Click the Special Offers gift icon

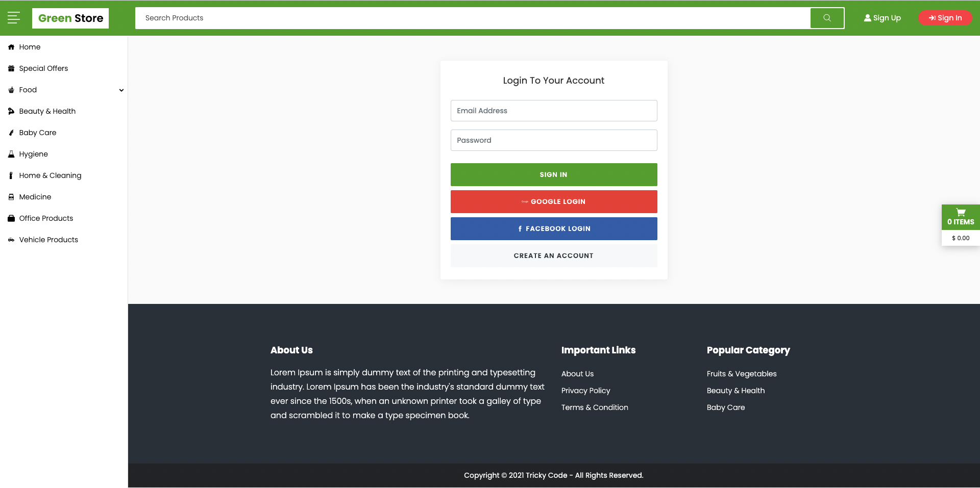point(11,68)
